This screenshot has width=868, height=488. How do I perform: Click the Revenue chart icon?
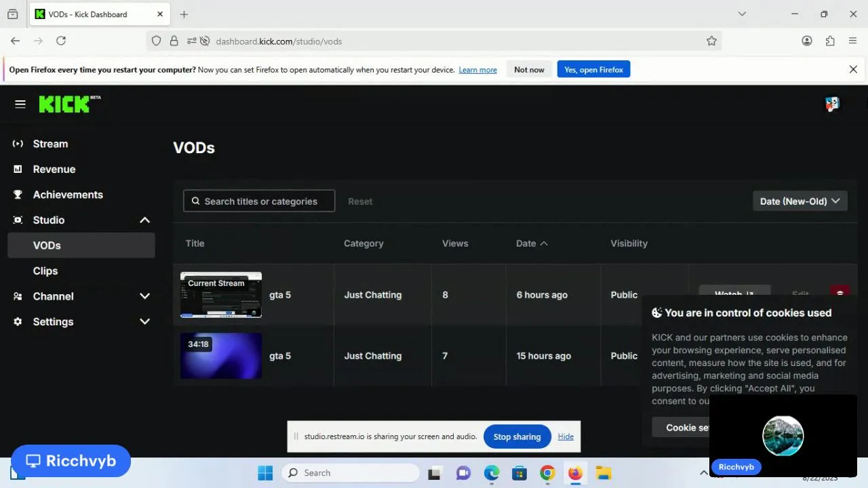(18, 169)
